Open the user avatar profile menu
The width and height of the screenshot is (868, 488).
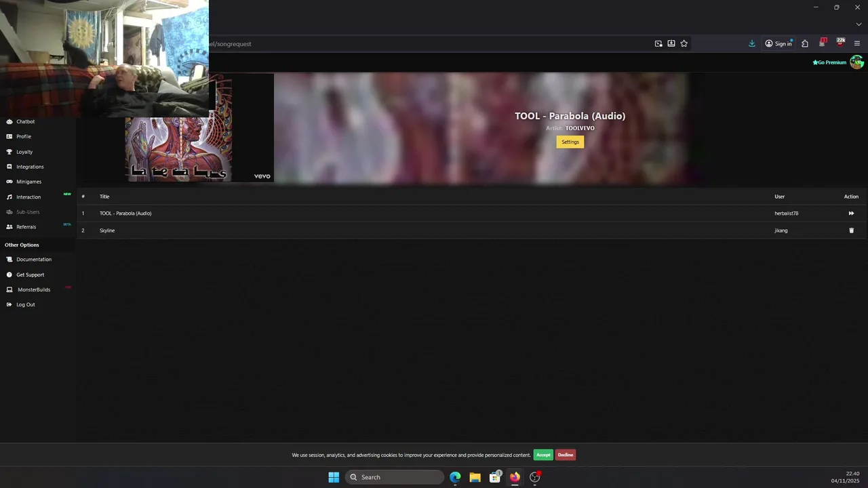[x=857, y=62]
